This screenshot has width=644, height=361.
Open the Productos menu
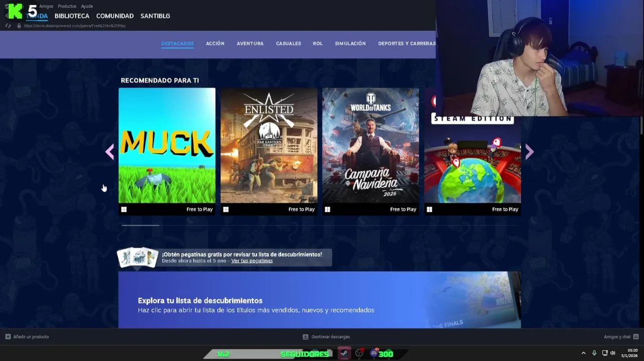67,7
